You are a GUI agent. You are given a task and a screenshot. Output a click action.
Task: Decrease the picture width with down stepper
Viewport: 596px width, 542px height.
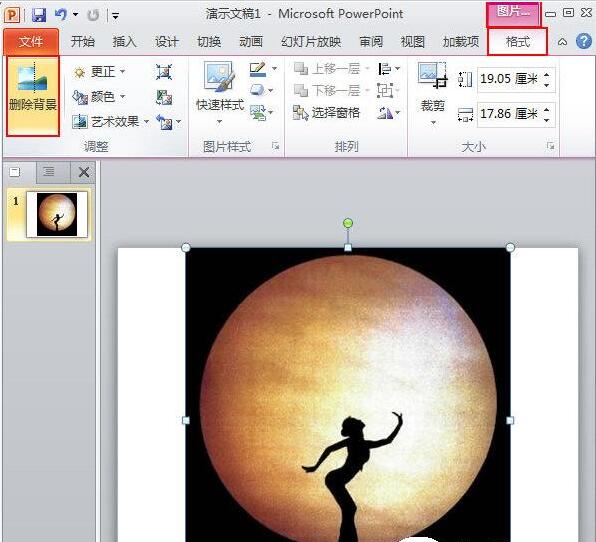[x=547, y=119]
